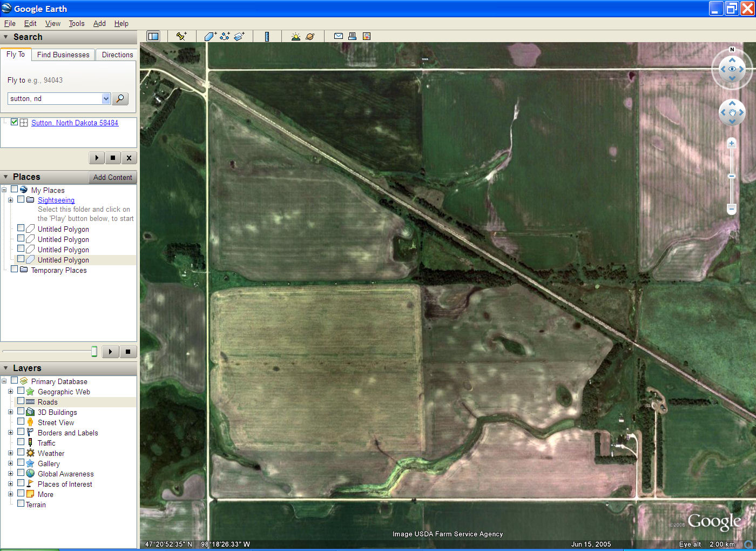This screenshot has height=551, width=756.
Task: Open the Sightseeing link
Action: pos(56,200)
